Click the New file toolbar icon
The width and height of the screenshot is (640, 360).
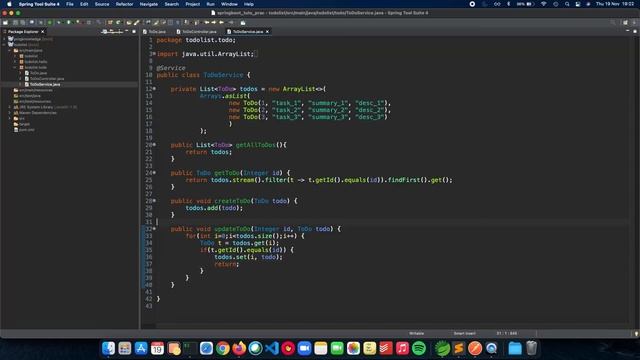click(6, 22)
